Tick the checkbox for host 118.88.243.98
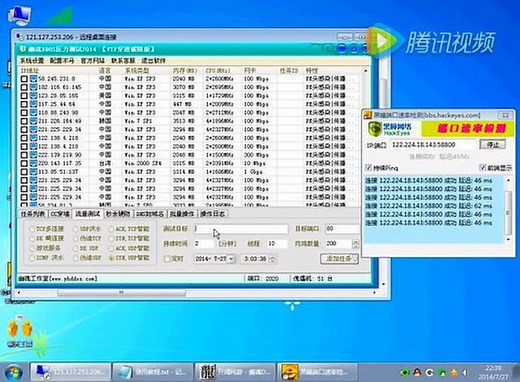This screenshot has height=382, width=520. click(24, 113)
